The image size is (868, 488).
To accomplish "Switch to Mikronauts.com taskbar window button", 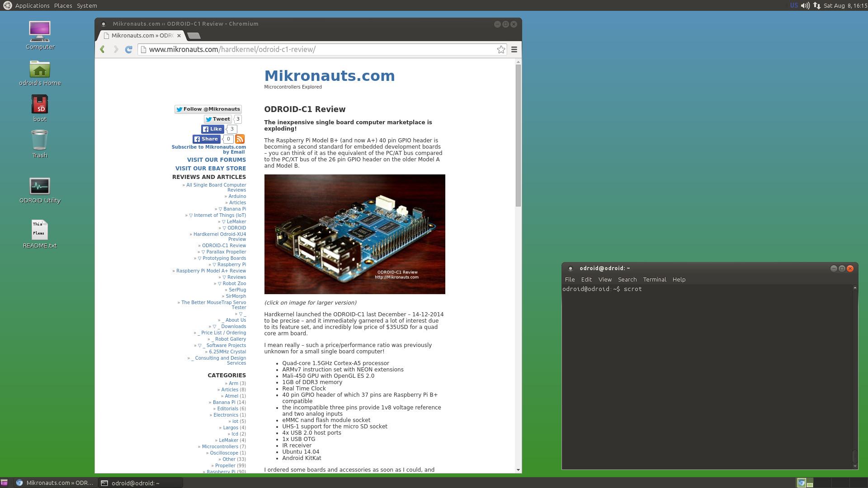I will 55,483.
